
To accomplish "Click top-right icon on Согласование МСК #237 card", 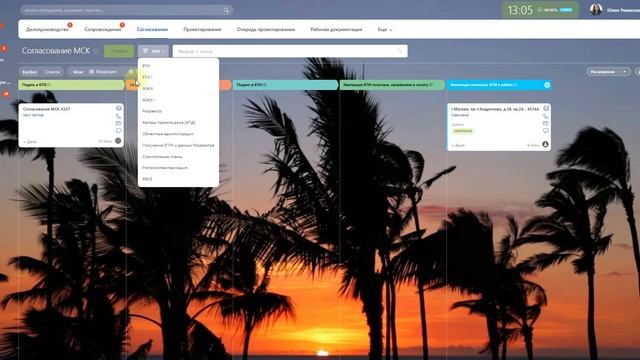I will coord(119,108).
